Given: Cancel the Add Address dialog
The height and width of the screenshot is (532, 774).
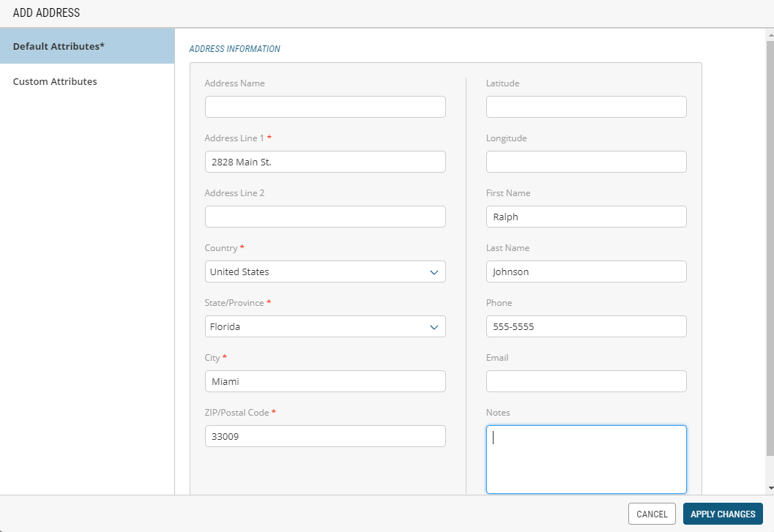Looking at the screenshot, I should (x=652, y=514).
